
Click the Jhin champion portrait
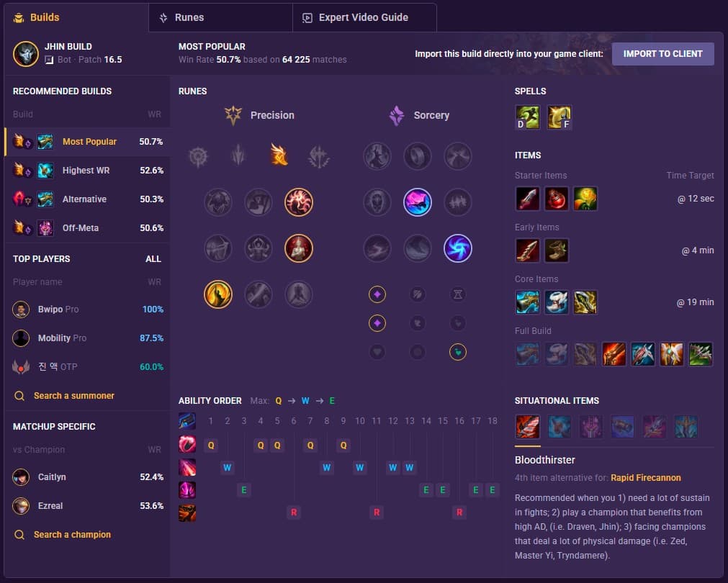(25, 53)
